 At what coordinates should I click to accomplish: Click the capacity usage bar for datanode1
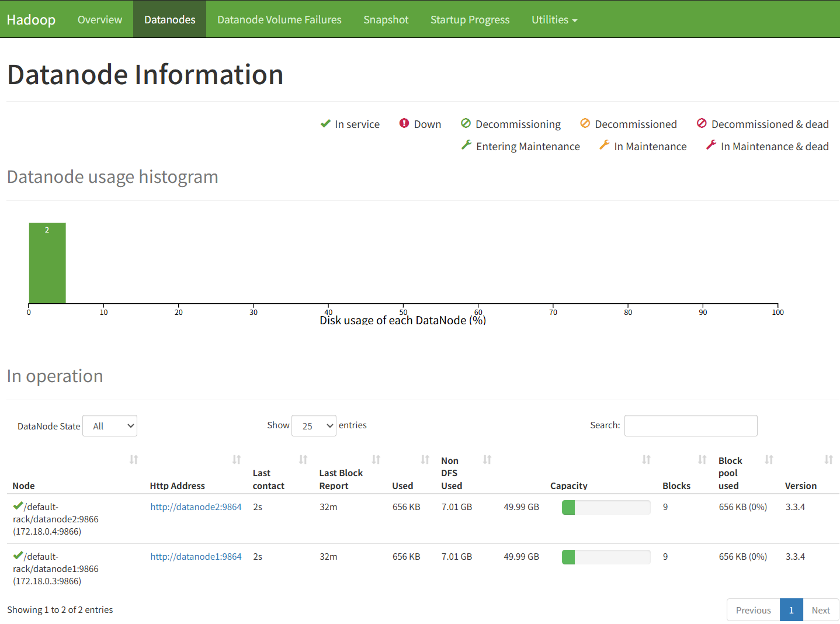tap(606, 557)
